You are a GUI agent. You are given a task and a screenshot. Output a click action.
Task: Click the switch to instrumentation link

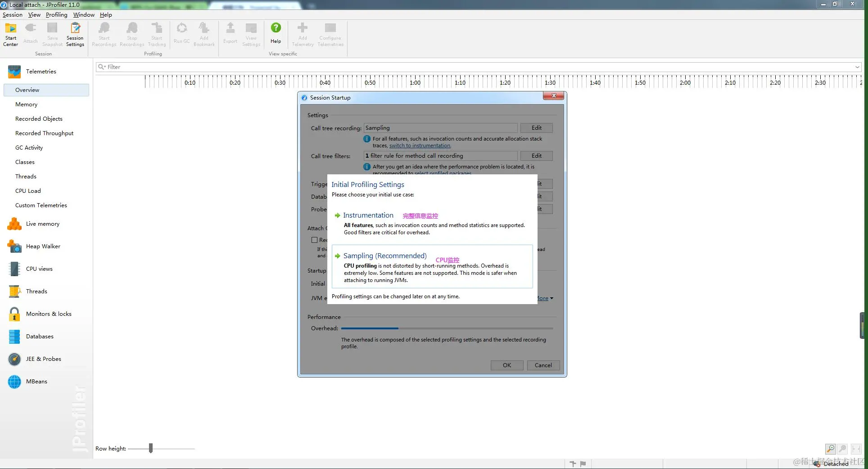420,146
